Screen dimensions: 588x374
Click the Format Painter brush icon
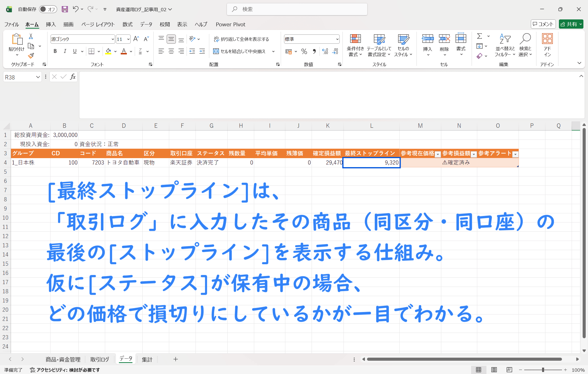(31, 56)
